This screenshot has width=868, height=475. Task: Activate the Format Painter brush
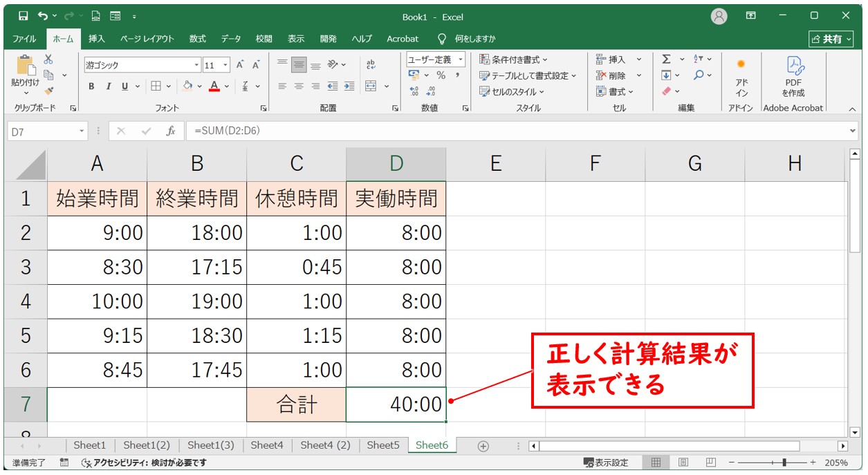click(x=48, y=90)
